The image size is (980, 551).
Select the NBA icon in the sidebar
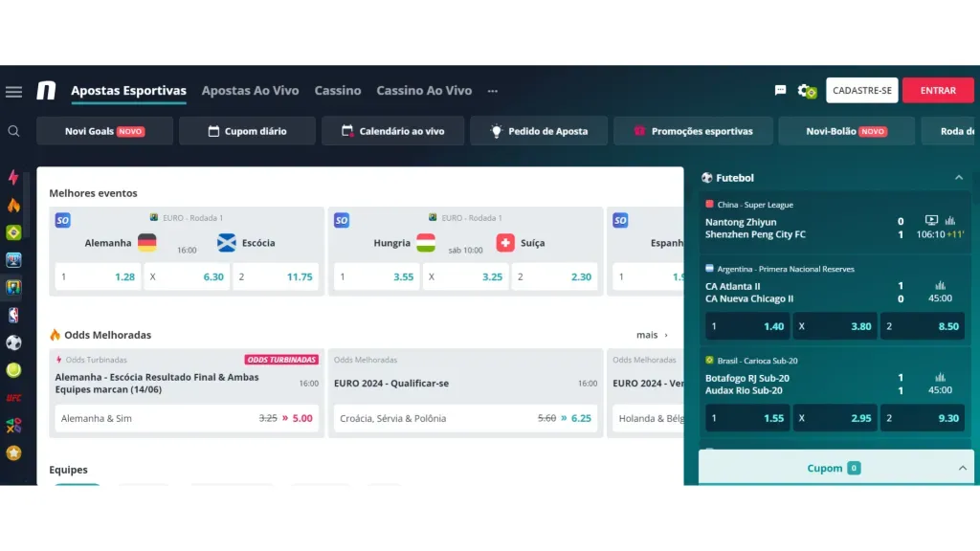pyautogui.click(x=13, y=315)
